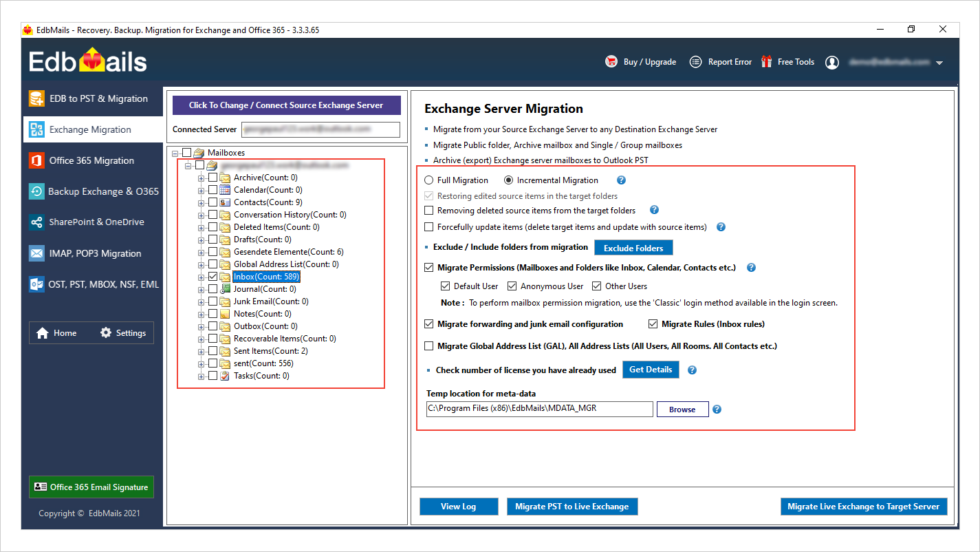Uncheck the Anonymous User checkbox

pyautogui.click(x=512, y=286)
